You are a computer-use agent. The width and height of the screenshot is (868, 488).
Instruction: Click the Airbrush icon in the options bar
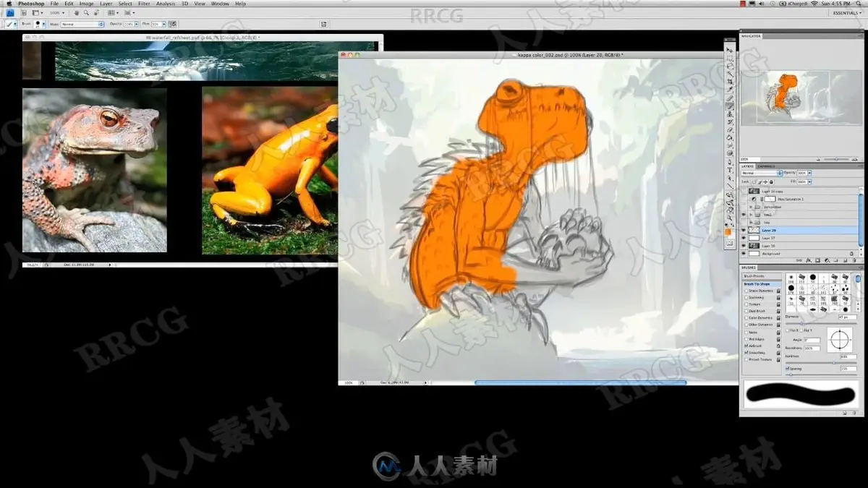pyautogui.click(x=173, y=24)
